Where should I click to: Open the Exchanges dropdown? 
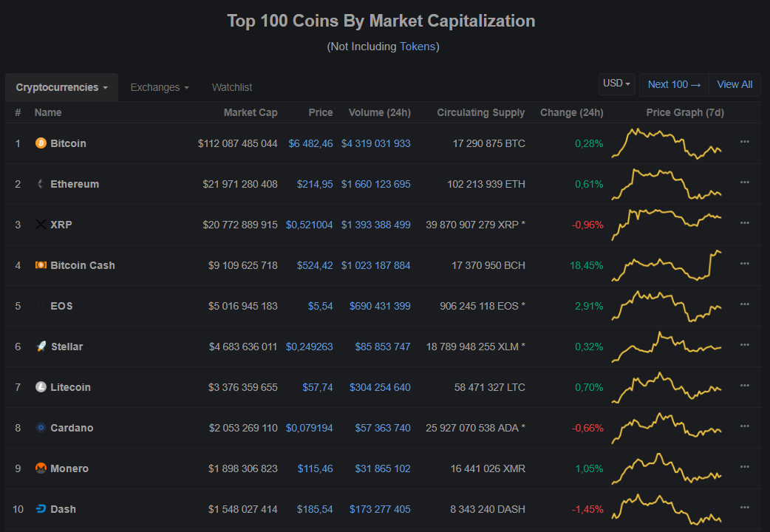[x=159, y=87]
